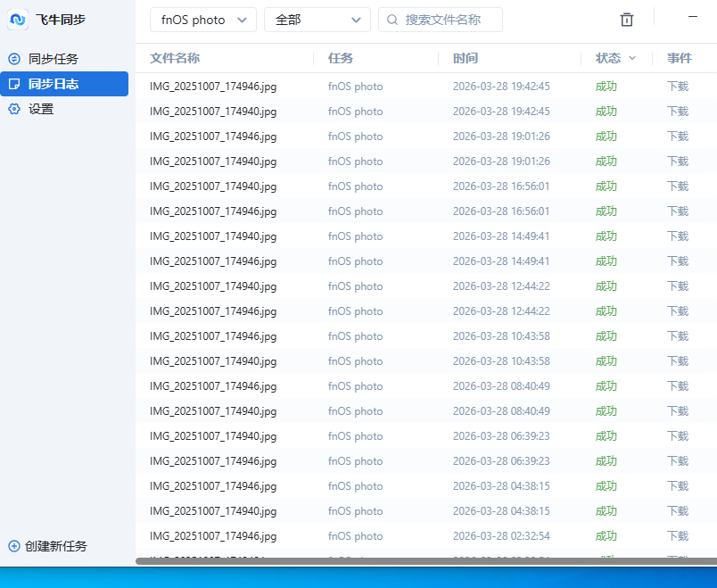This screenshot has height=588, width=717.
Task: Select the 同步日志 menu item
Action: [x=64, y=84]
